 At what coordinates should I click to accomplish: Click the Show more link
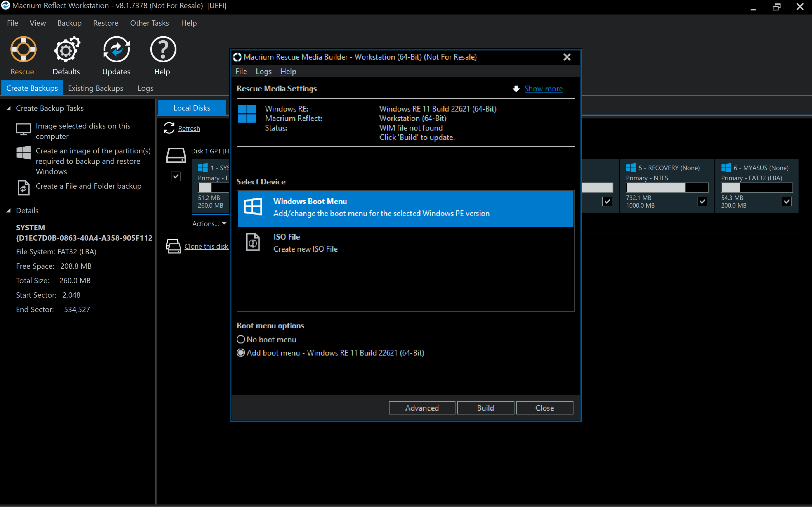click(543, 89)
